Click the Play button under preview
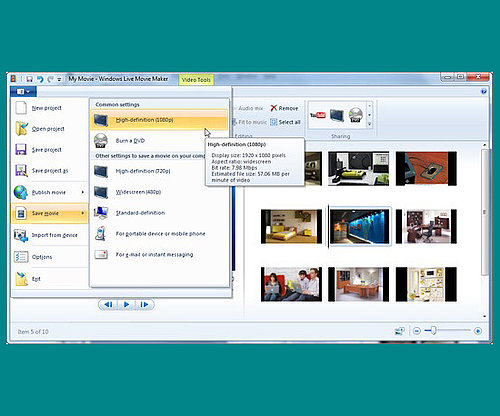 (x=126, y=304)
